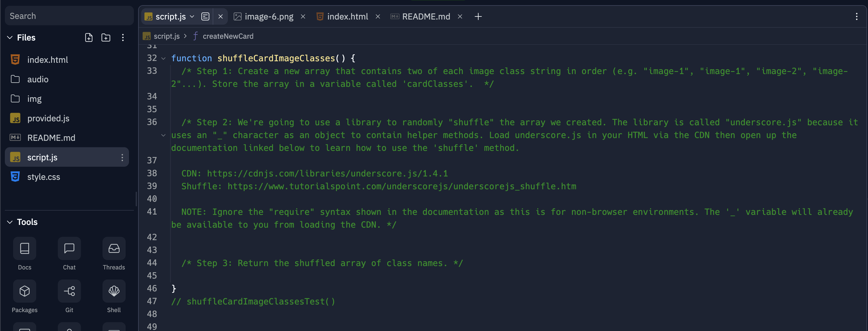Open the Threads tool
This screenshot has height=331, width=868.
114,249
